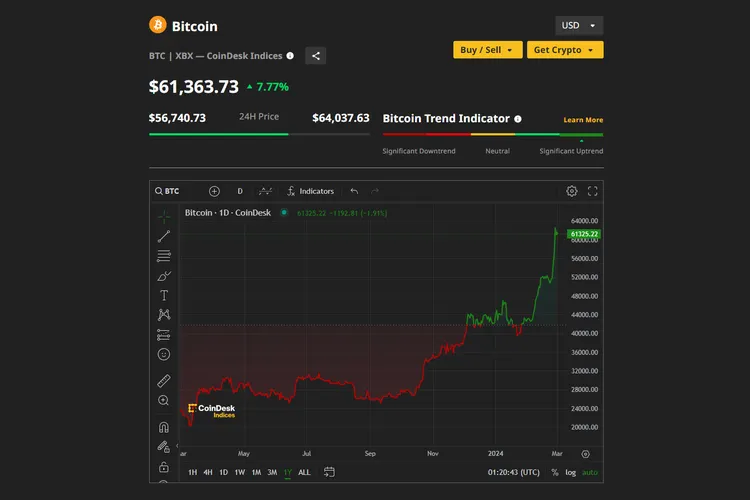Image resolution: width=750 pixels, height=500 pixels.
Task: Open the Get Crypto dropdown
Action: (565, 50)
